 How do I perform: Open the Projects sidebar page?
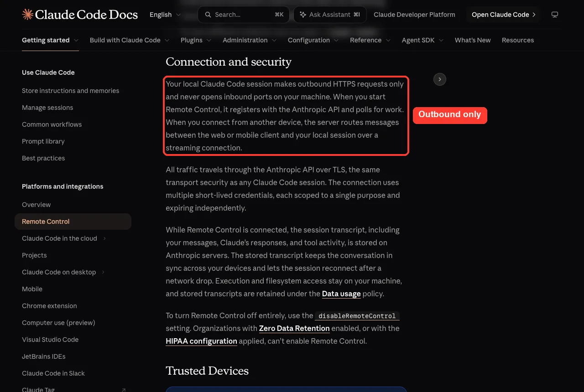34,255
